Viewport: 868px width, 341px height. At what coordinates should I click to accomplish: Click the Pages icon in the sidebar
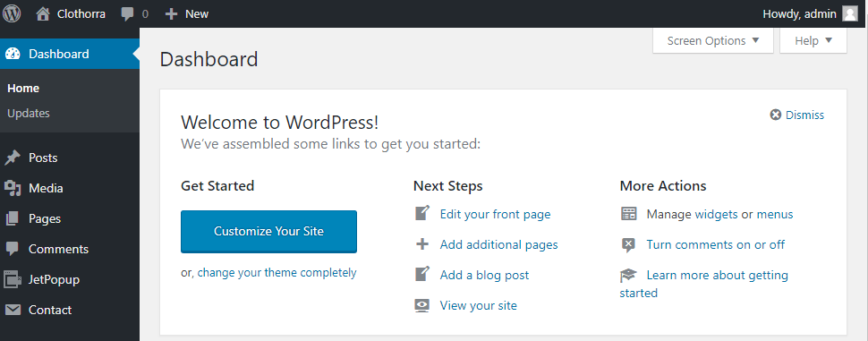13,218
